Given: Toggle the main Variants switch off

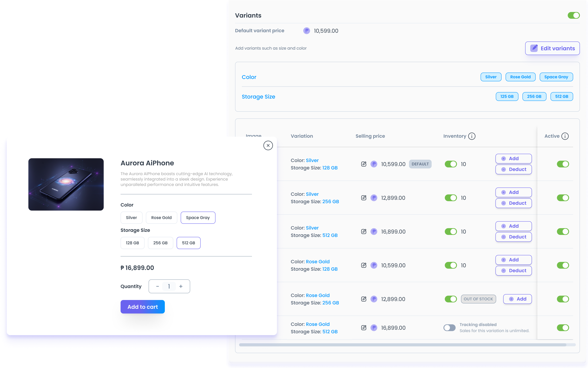Looking at the screenshot, I should click(573, 15).
